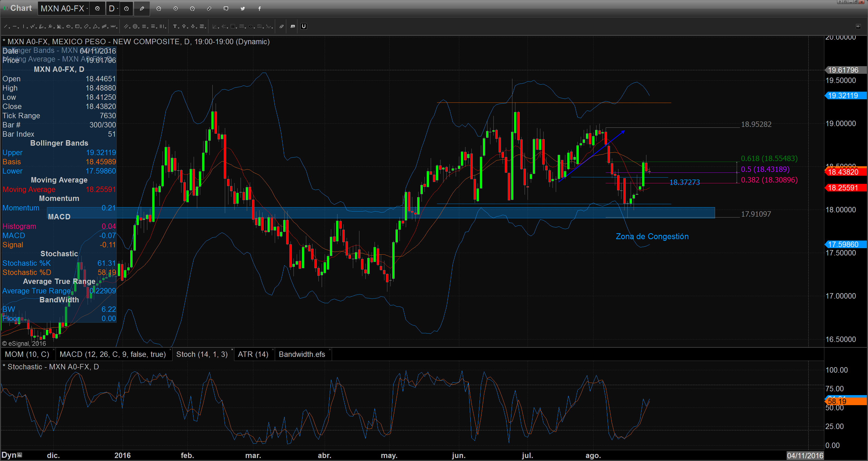The width and height of the screenshot is (868, 461).
Task: Select the trend line drawing tool
Action: (x=5, y=26)
